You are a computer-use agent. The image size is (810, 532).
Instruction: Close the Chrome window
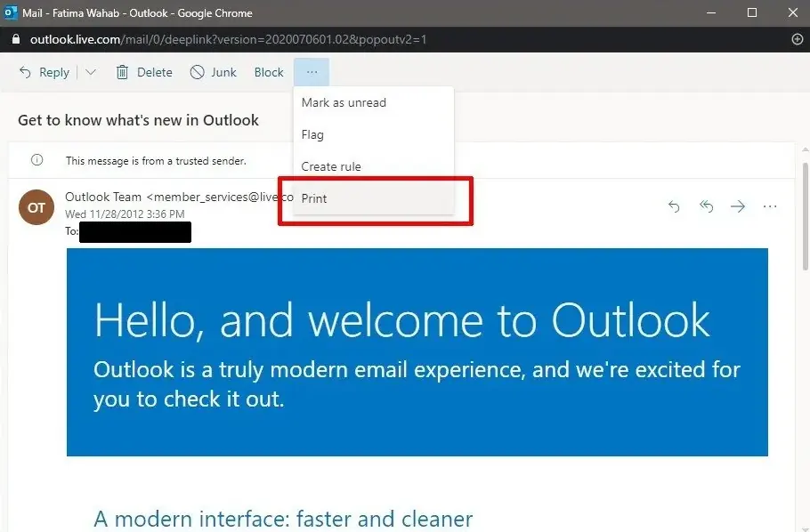(x=793, y=13)
